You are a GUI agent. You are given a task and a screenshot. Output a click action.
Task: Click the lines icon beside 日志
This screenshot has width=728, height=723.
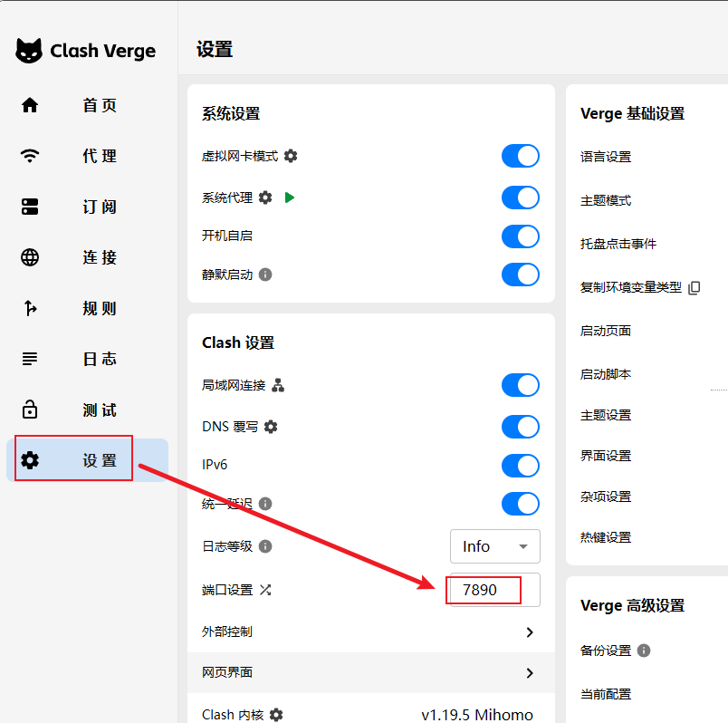[x=30, y=359]
